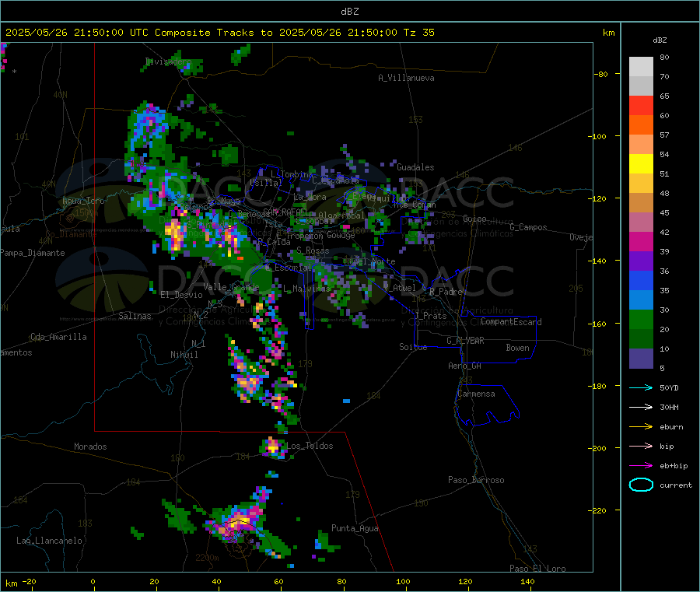This screenshot has width=700, height=592.
Task: Select the slate purple 10–5 dBZ swatch
Action: point(641,359)
